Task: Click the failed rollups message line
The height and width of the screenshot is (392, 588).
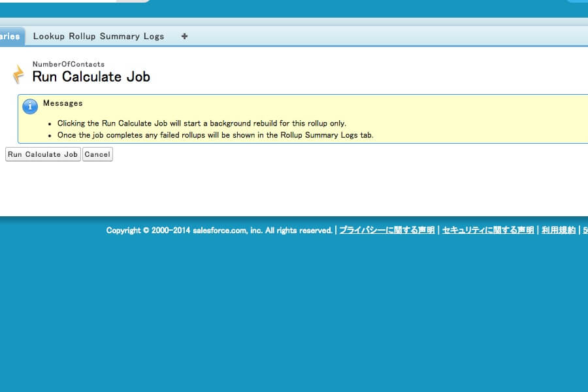Action: tap(215, 135)
